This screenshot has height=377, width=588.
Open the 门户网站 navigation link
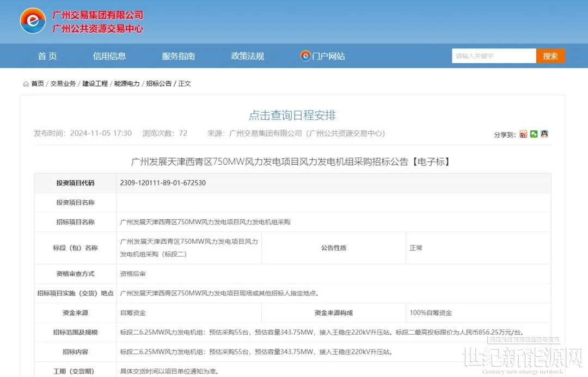(x=328, y=56)
